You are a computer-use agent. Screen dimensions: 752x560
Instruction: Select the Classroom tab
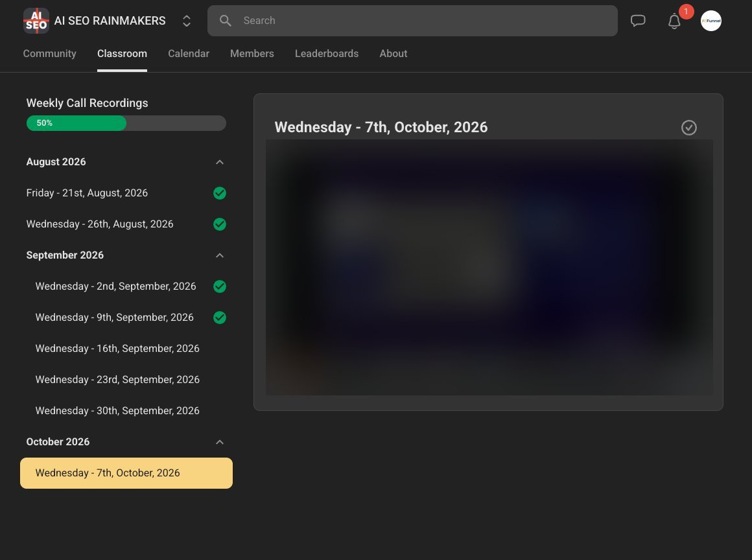[x=123, y=54]
